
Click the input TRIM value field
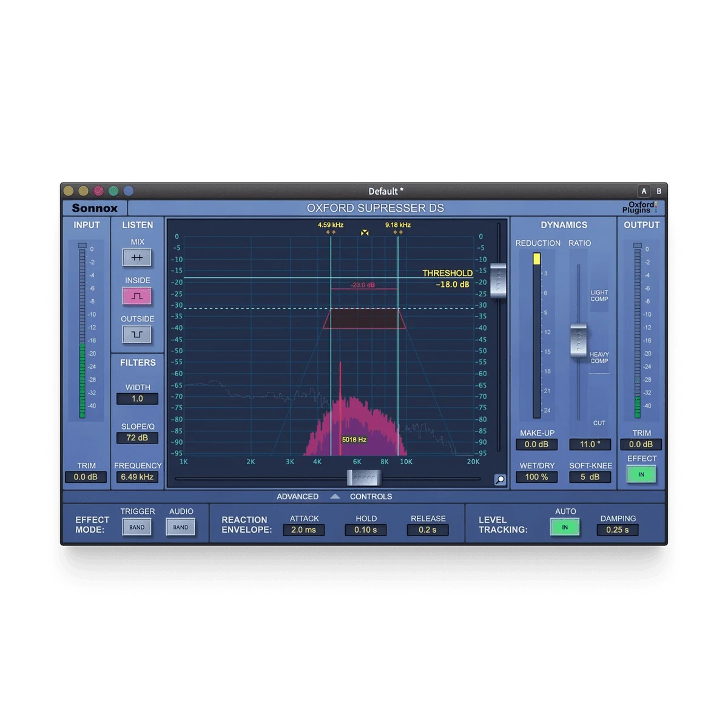[x=86, y=477]
